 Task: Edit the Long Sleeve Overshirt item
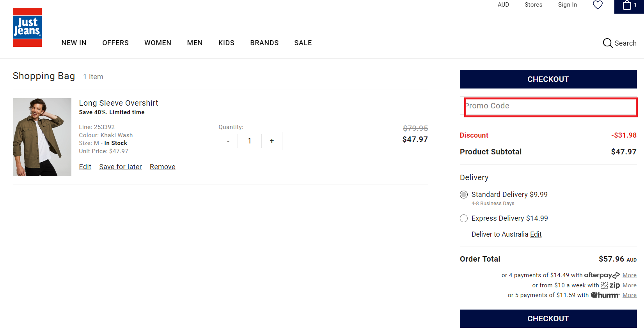coord(85,167)
